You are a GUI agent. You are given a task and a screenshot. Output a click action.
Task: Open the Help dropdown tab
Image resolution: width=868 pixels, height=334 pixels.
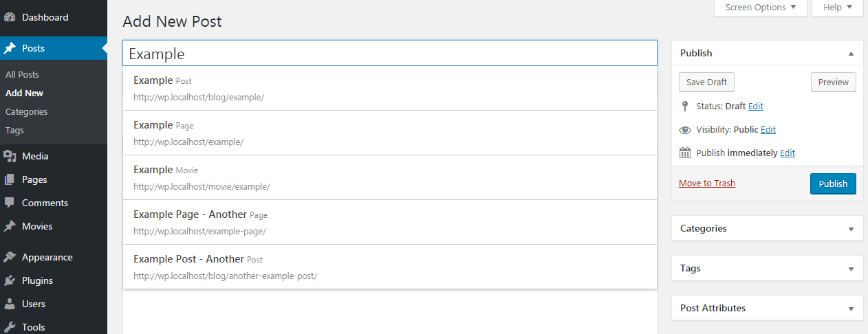(837, 8)
